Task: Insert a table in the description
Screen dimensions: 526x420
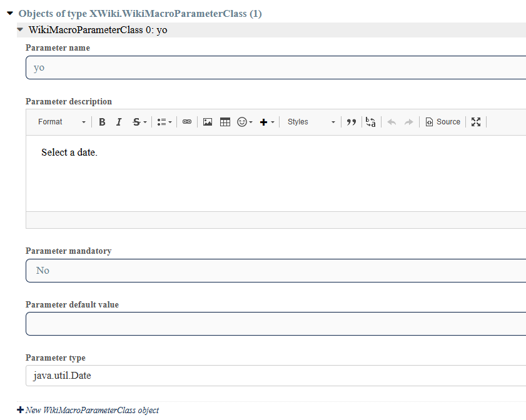Action: [x=225, y=122]
